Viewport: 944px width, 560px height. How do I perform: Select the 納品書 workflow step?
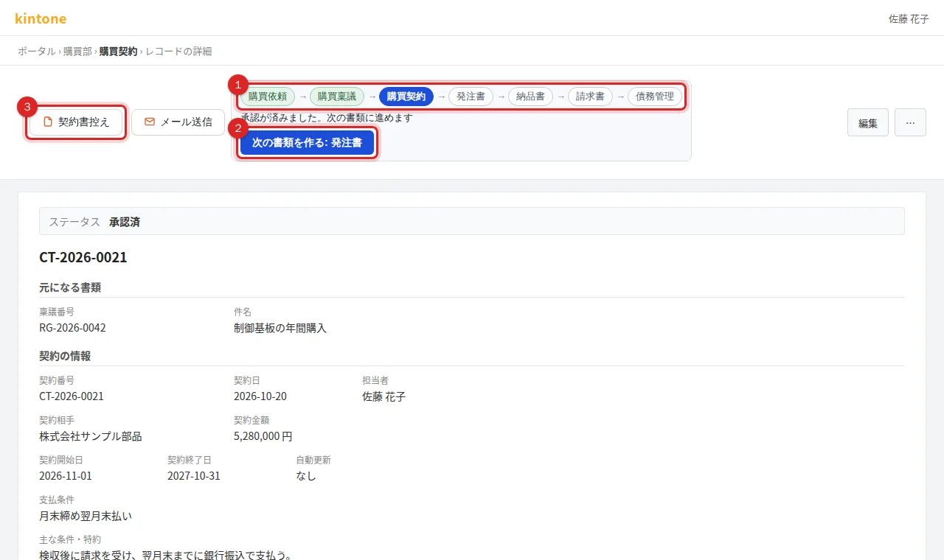pos(530,97)
